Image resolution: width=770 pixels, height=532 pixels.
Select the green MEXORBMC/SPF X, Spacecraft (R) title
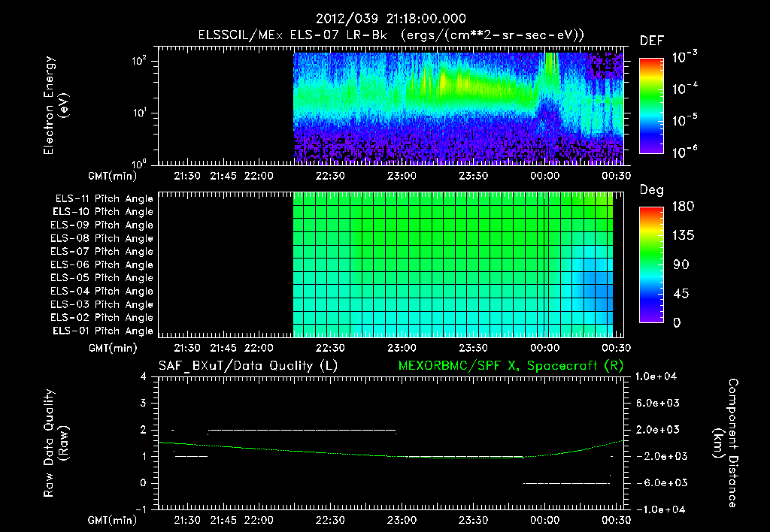pyautogui.click(x=511, y=366)
